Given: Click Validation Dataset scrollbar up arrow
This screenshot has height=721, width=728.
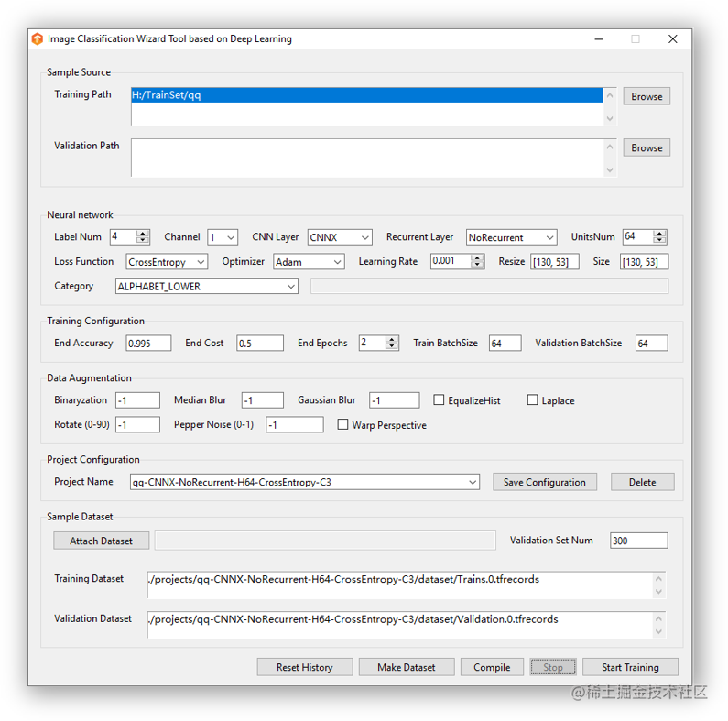Looking at the screenshot, I should coord(658,618).
